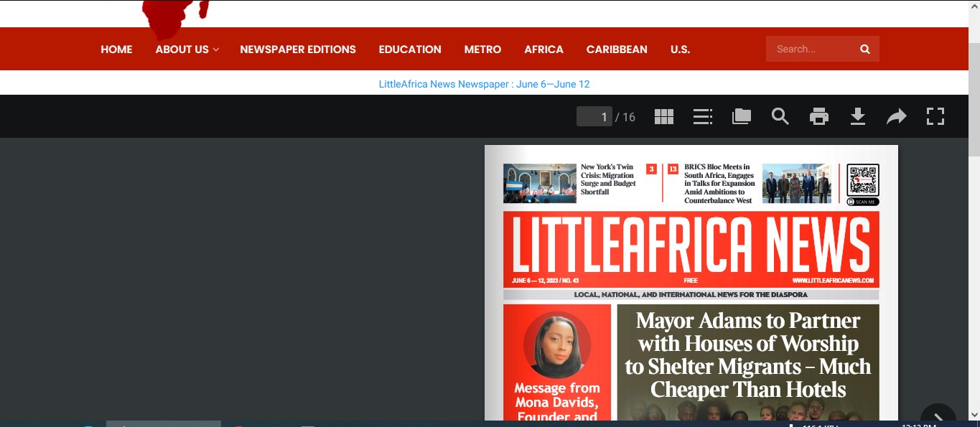This screenshot has height=427, width=980.
Task: Submit site search with magnifier button
Action: 865,50
